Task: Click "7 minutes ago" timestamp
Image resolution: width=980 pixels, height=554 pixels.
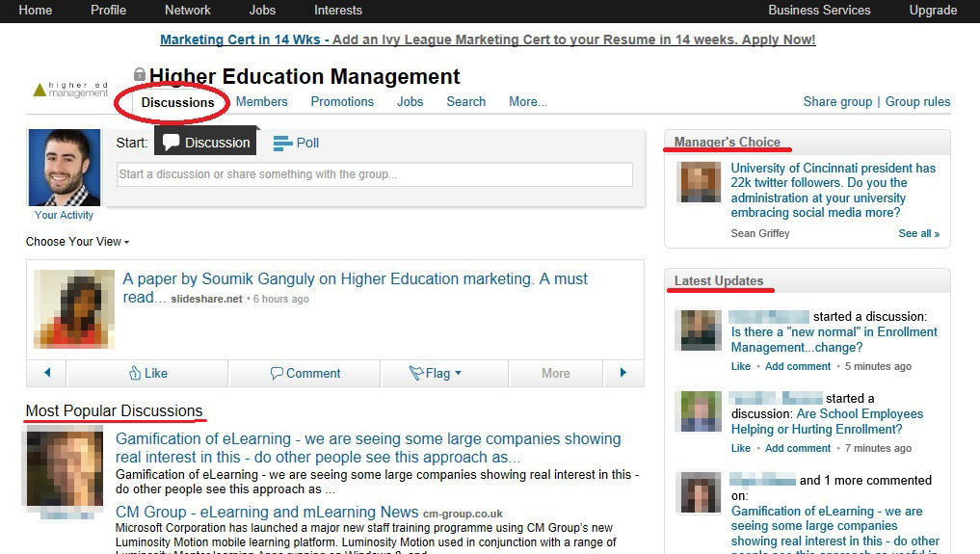Action: coord(878,448)
